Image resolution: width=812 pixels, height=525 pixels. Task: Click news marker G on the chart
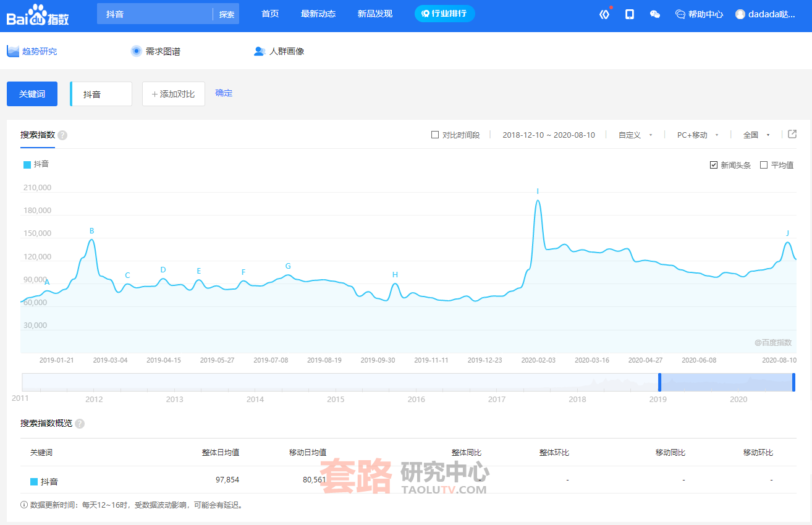[x=288, y=266]
